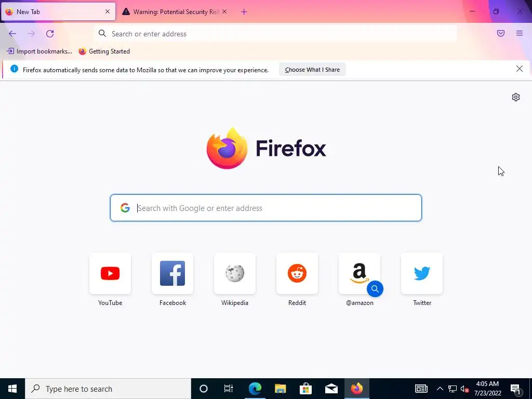Click the muted volume tray icon
This screenshot has height=399, width=532.
point(464,389)
